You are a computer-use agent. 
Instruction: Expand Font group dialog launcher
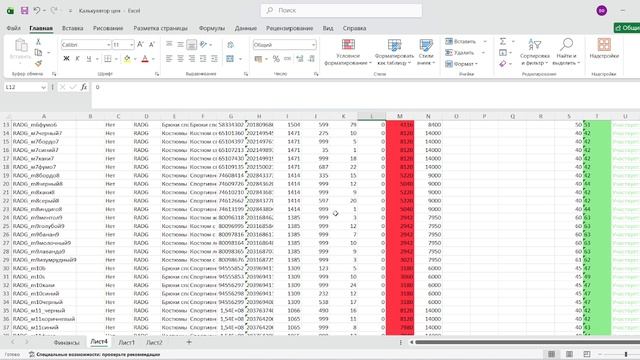pyautogui.click(x=157, y=74)
